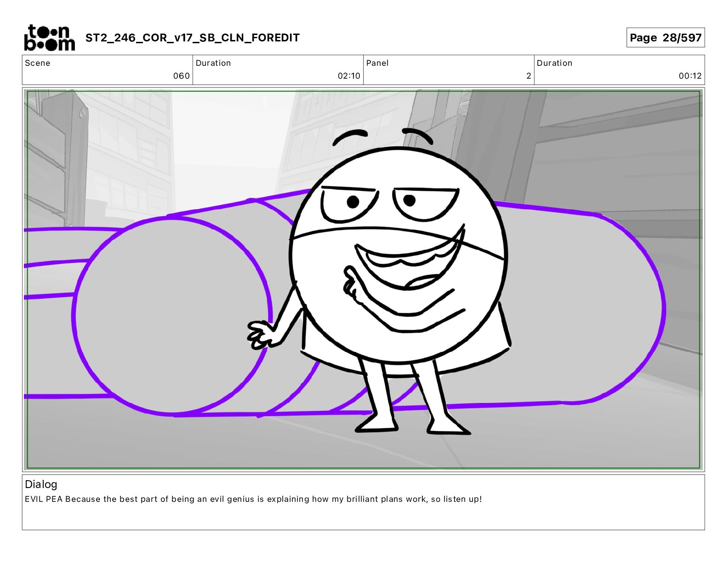Select the title text ST2_246_COR_v17_SB_CLN_FOREDIT
Screen dimensions: 728x563
pos(193,38)
